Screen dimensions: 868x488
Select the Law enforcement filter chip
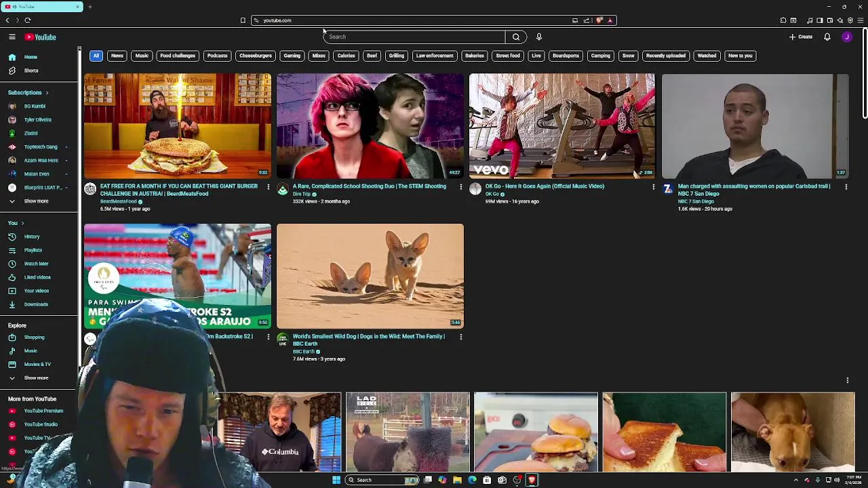click(x=435, y=56)
